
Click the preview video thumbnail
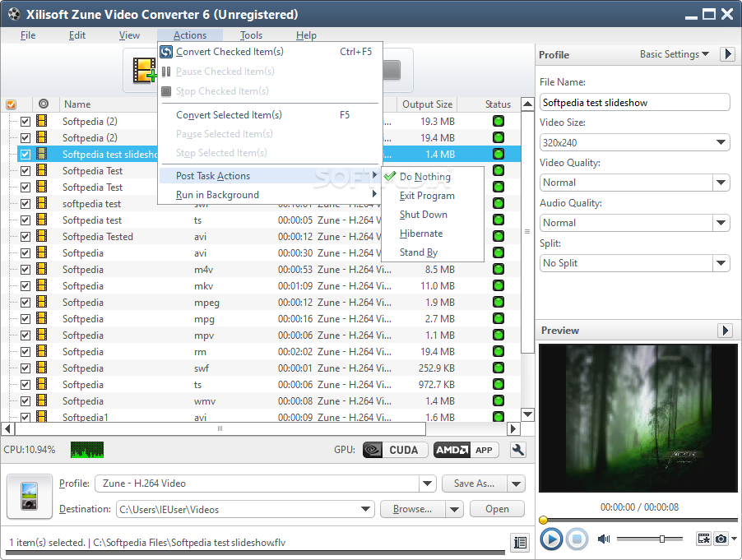[638, 418]
